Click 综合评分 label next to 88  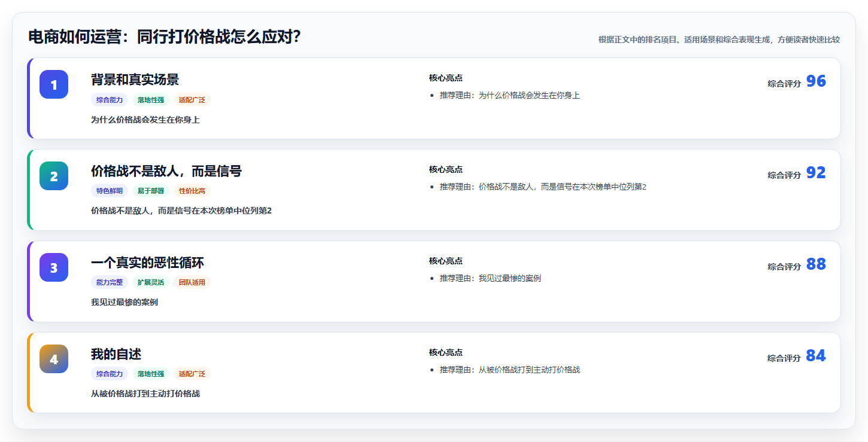point(784,267)
